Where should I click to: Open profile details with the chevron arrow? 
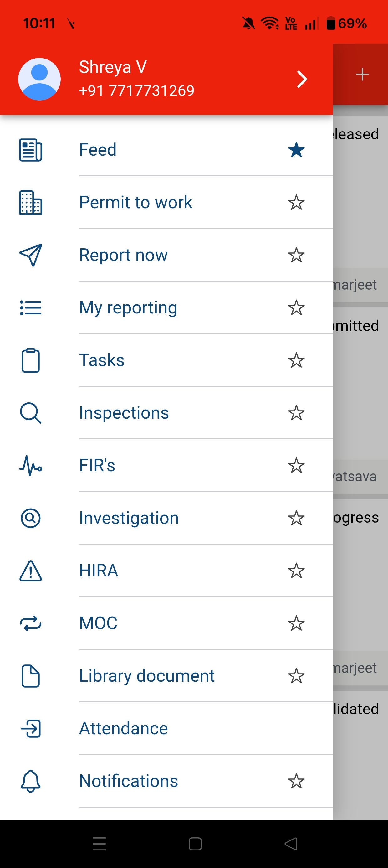point(302,80)
